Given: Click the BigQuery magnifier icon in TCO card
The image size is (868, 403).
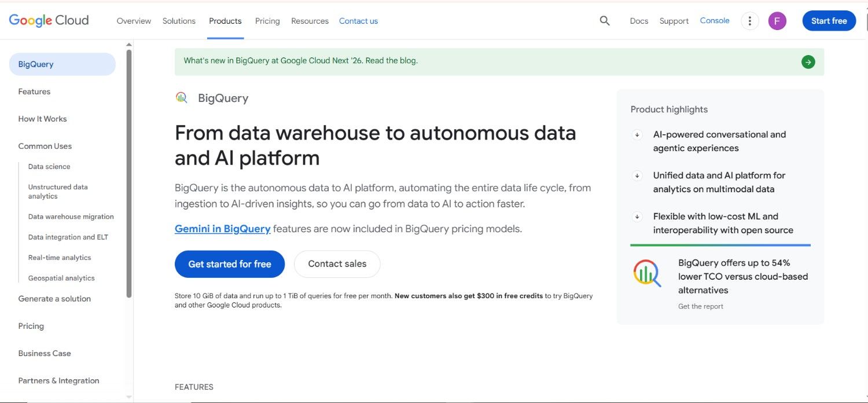Looking at the screenshot, I should point(647,273).
